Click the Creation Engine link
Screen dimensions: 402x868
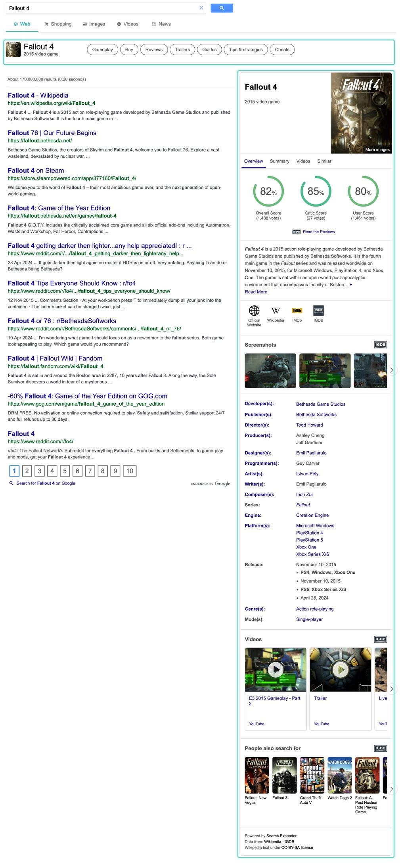tap(312, 515)
